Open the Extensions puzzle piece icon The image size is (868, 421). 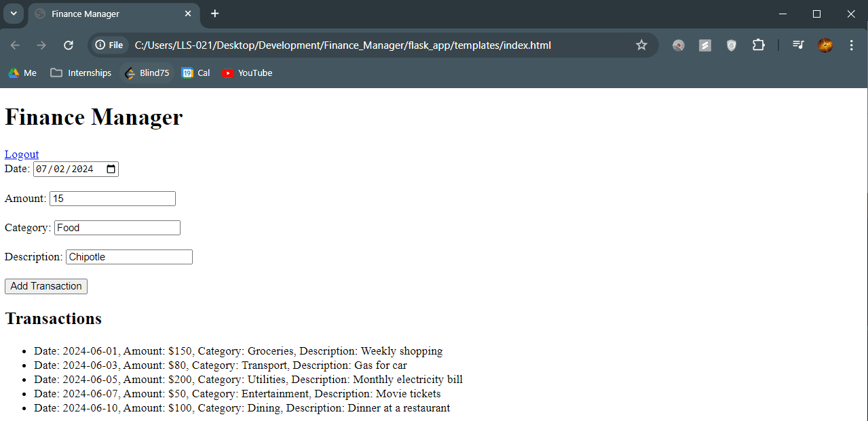[758, 45]
